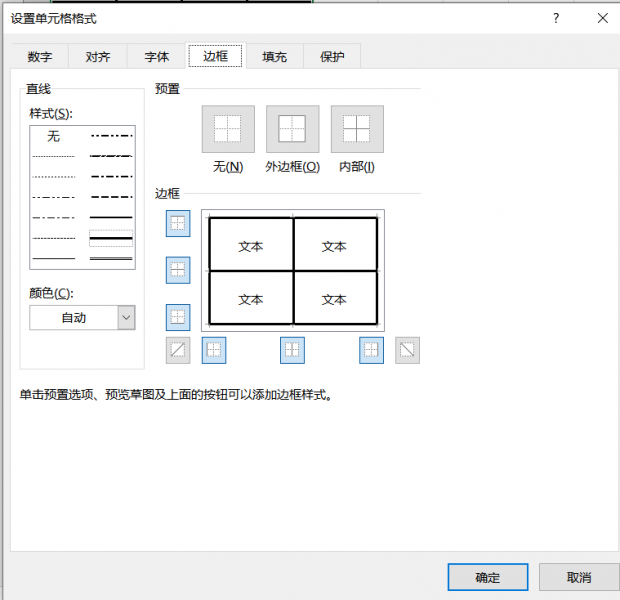Choose the medium dash-dot line style

click(x=111, y=176)
